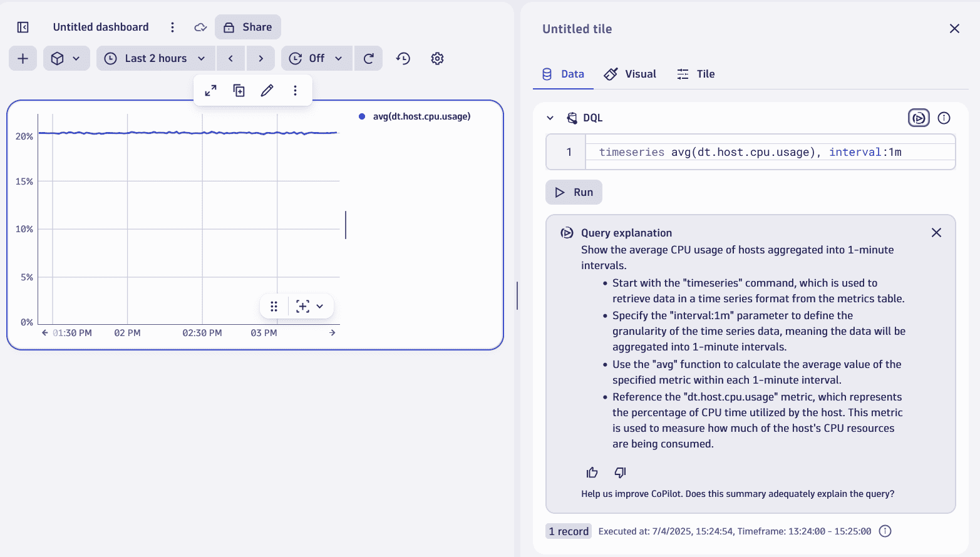Open the segments cube dropdown
Image resolution: width=980 pixels, height=557 pixels.
point(66,58)
